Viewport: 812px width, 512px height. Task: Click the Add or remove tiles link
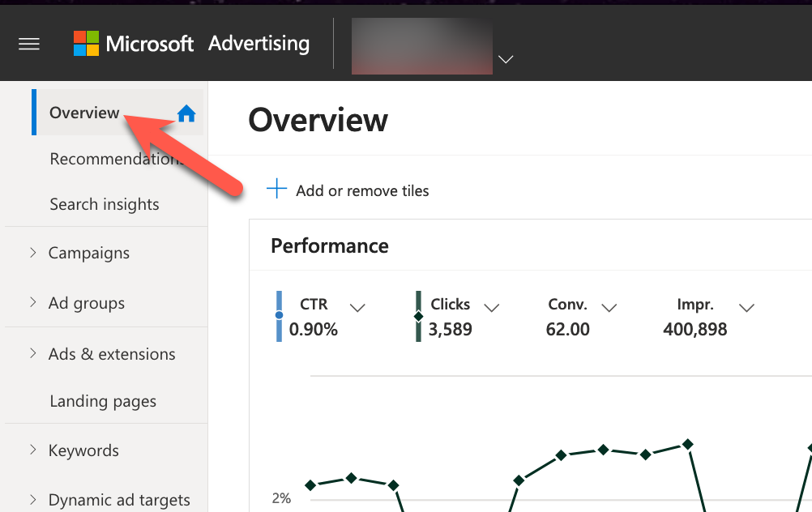pos(361,190)
